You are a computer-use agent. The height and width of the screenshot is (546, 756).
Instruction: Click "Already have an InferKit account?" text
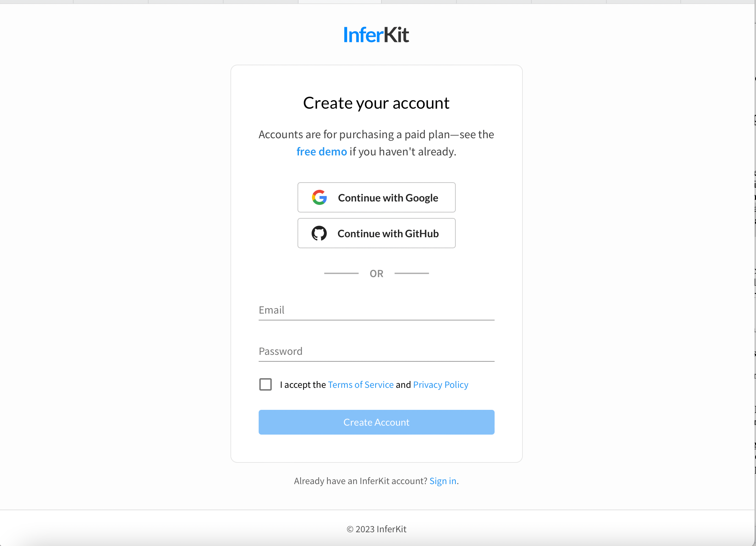click(360, 481)
